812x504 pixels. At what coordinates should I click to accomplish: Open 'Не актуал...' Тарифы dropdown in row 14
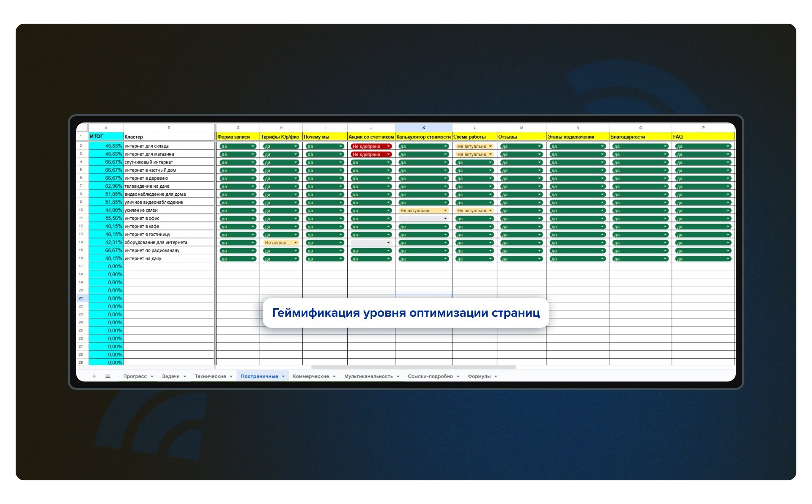(x=296, y=243)
